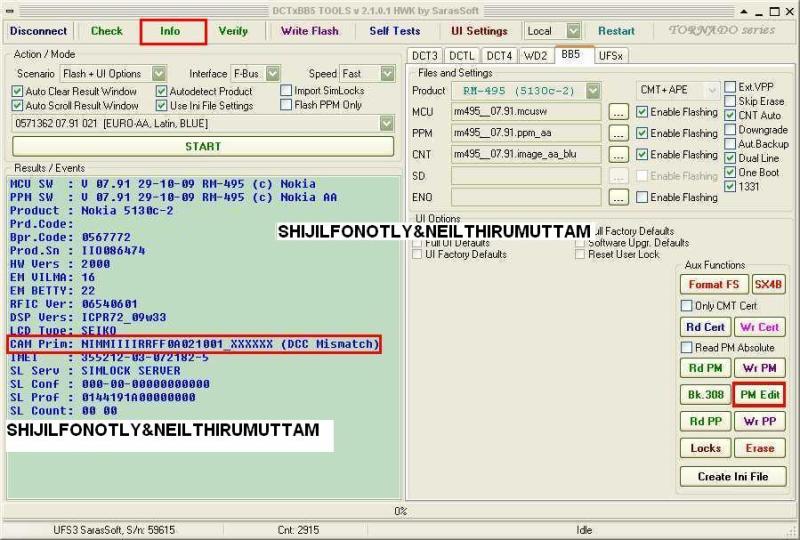The width and height of the screenshot is (800, 540).
Task: Toggle One Boot option
Action: tap(730, 173)
